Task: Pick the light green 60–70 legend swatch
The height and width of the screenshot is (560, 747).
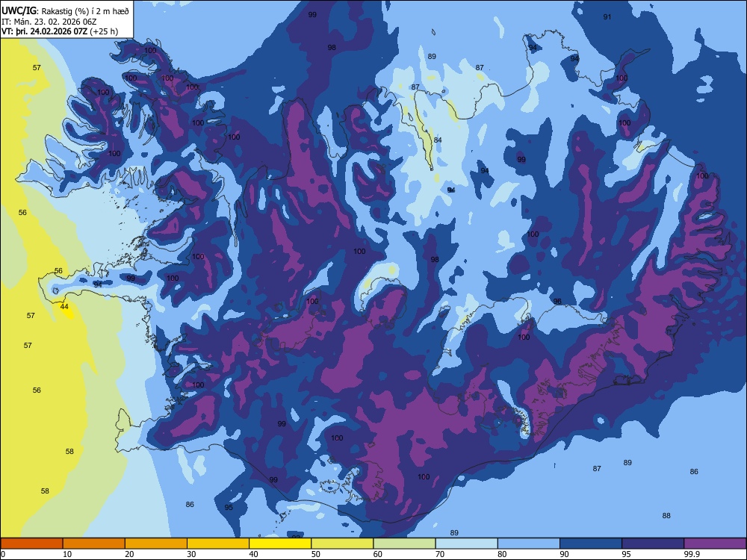Action: [x=404, y=544]
